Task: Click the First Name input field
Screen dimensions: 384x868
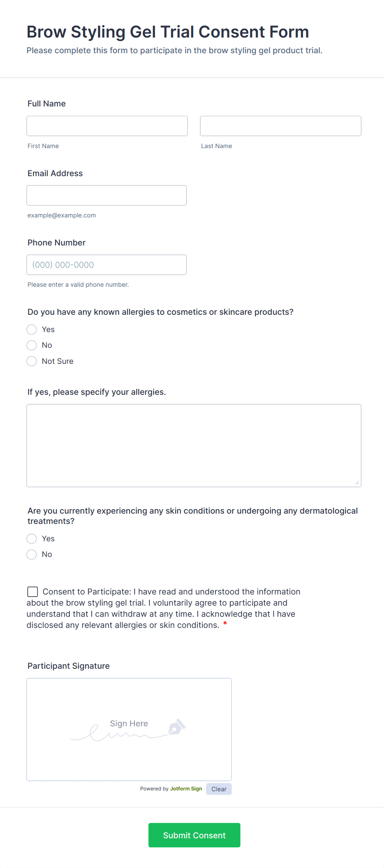Action: 107,126
